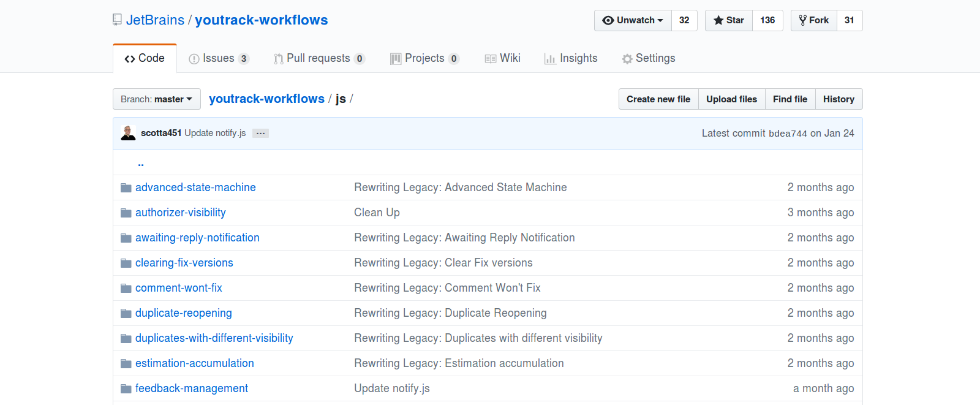Open the 'Update notify.js' latest commit message
The width and height of the screenshot is (980, 405).
coord(215,133)
